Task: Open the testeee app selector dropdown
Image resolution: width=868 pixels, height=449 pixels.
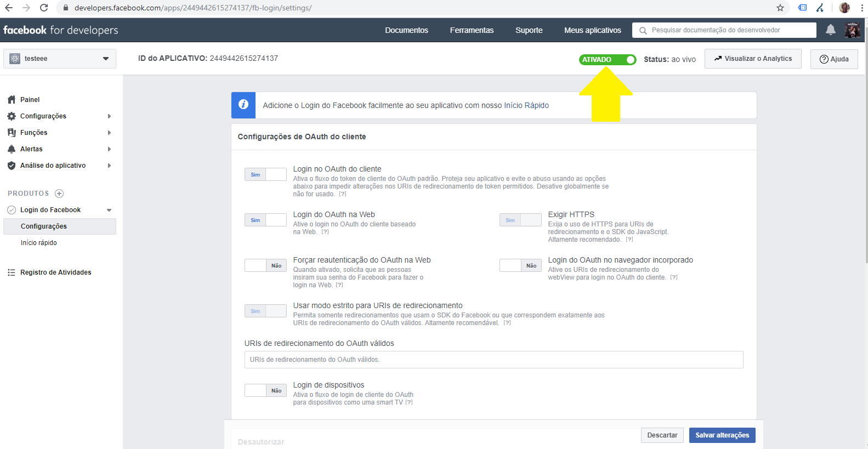Action: 60,59
